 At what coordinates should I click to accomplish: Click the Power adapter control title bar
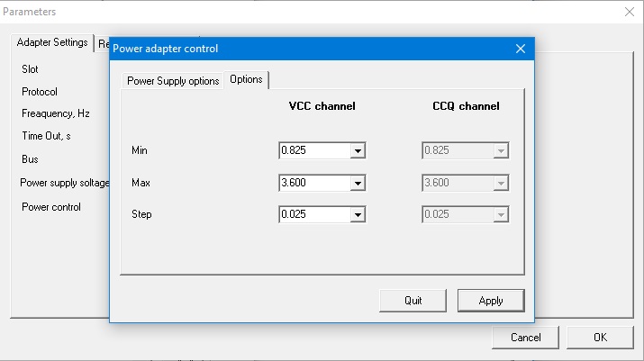click(306, 49)
